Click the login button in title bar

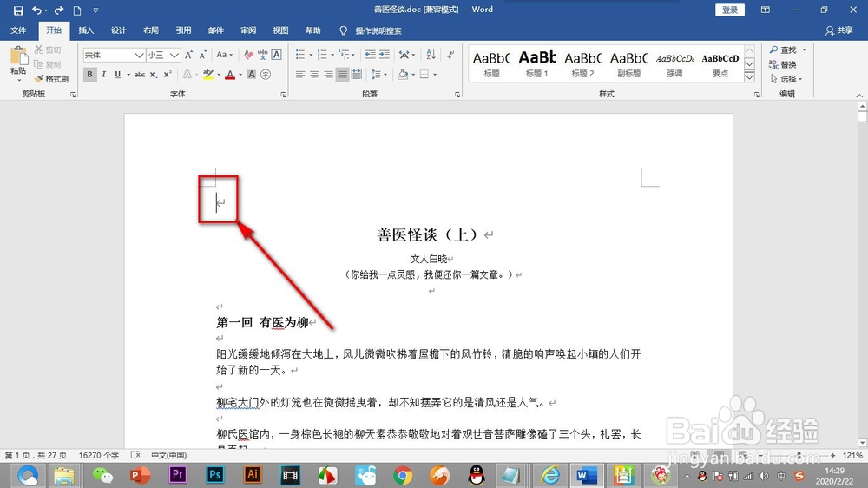[x=730, y=10]
